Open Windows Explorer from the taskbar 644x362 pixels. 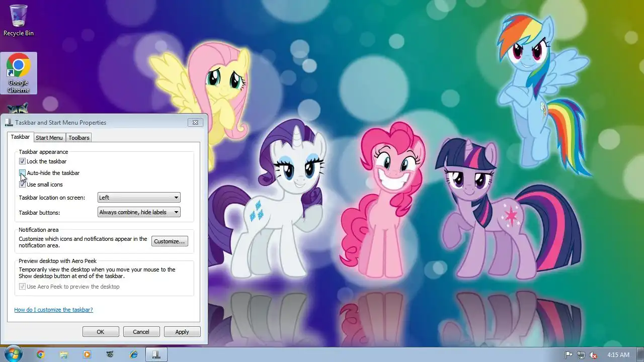click(64, 354)
